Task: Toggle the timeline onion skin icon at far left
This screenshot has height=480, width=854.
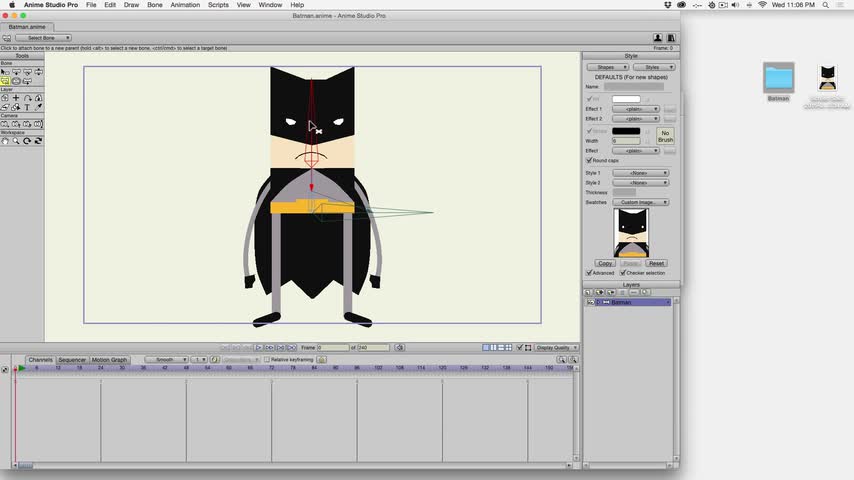Action: (x=5, y=369)
